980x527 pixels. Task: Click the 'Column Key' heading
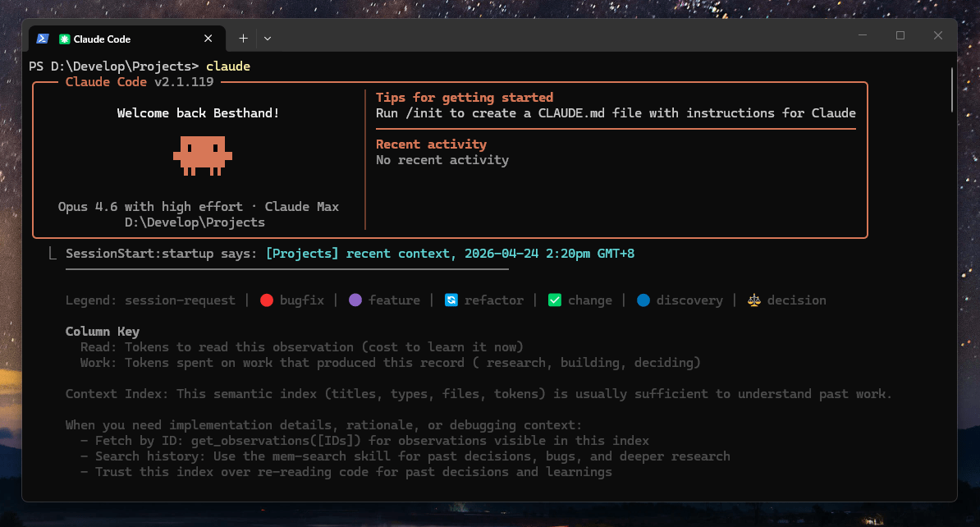[103, 332]
